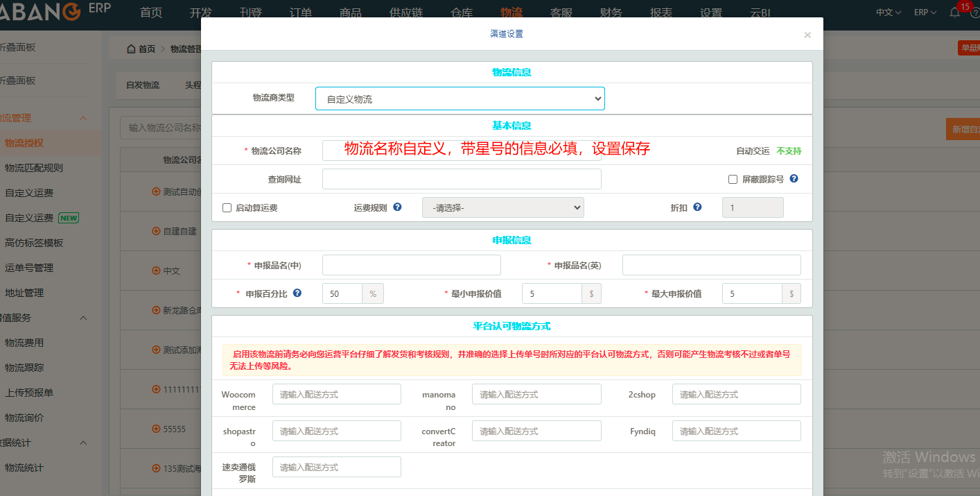Screen dimensions: 980x496
Task: Click the tooltip icon beside 屏蔽跟踪号
Action: [794, 178]
